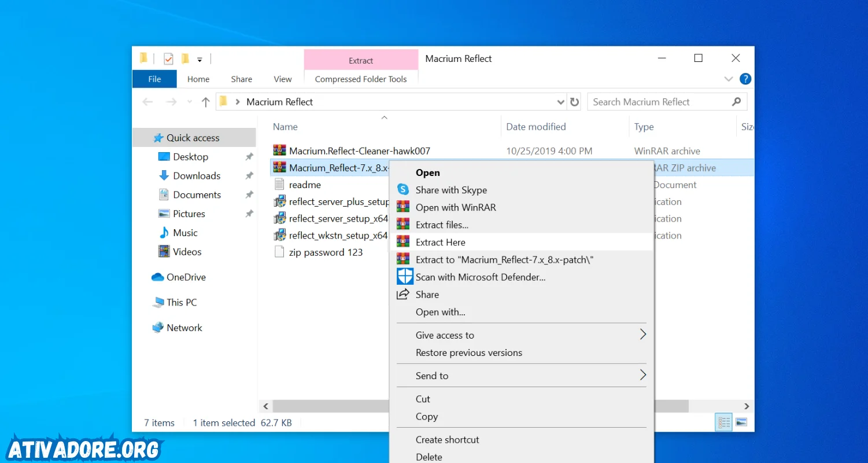868x463 pixels.
Task: Click the readme document icon
Action: coord(279,185)
